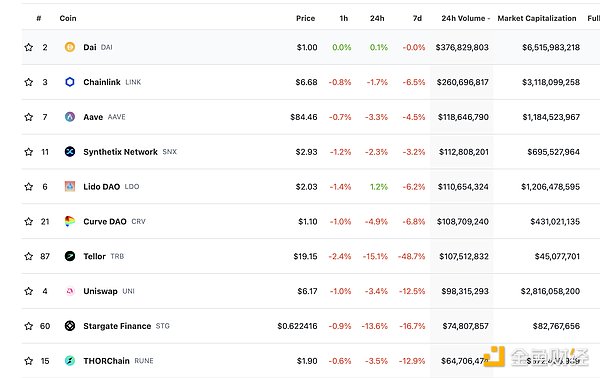This screenshot has height=378, width=600.
Task: Click the Curve DAO rainbow logo icon
Action: pyautogui.click(x=70, y=221)
